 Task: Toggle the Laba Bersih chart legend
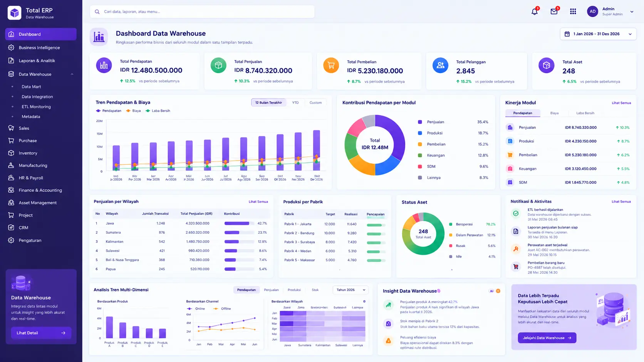[158, 111]
